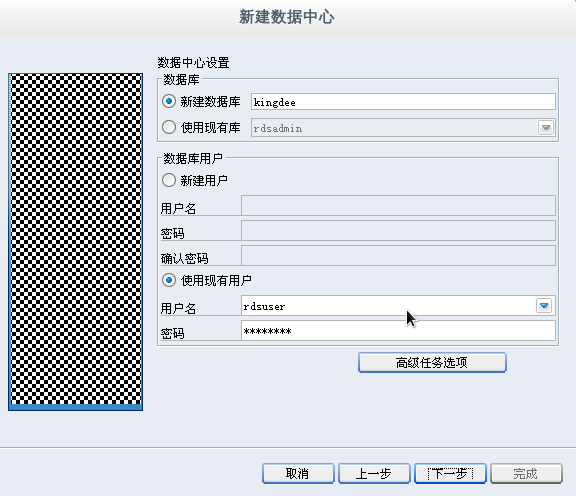Select the 使用现有用户 radio option
The height and width of the screenshot is (496, 576).
[169, 280]
